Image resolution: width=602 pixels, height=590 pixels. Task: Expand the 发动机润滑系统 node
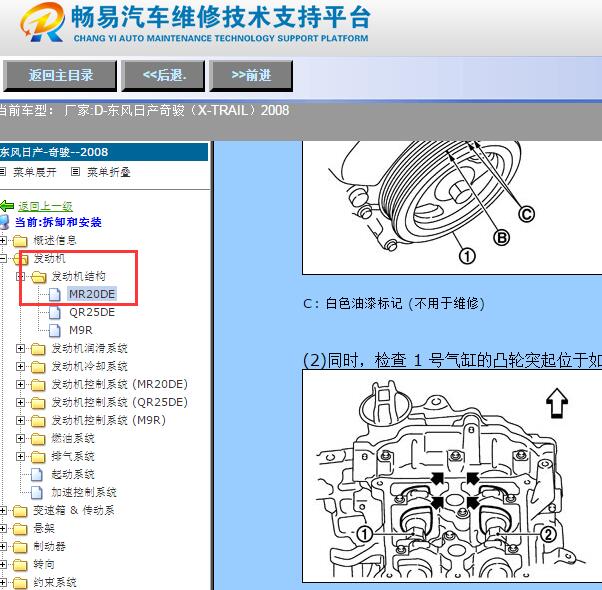(x=20, y=349)
